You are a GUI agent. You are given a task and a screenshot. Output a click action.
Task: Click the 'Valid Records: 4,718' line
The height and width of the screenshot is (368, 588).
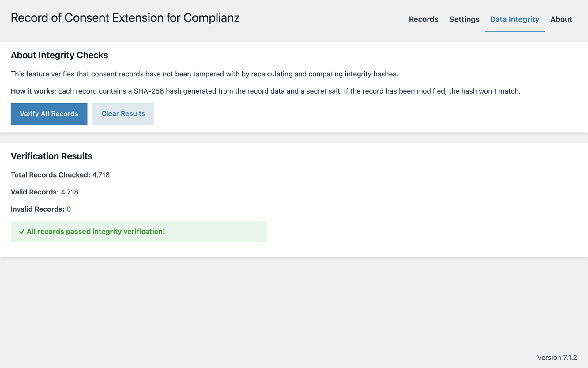44,192
